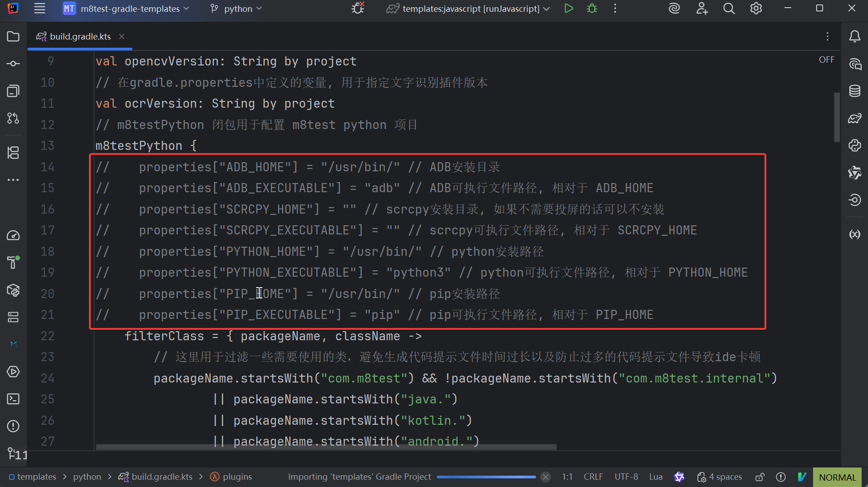Toggle file read-only lock icon

759,477
